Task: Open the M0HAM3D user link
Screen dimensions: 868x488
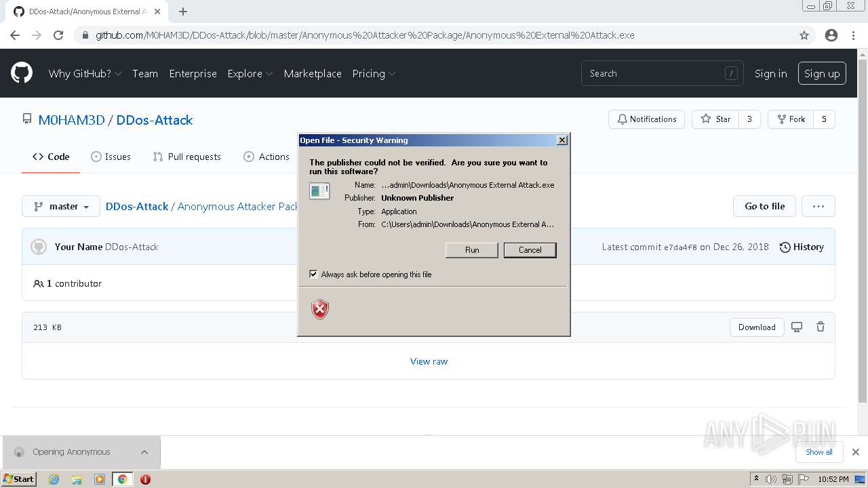Action: [71, 120]
